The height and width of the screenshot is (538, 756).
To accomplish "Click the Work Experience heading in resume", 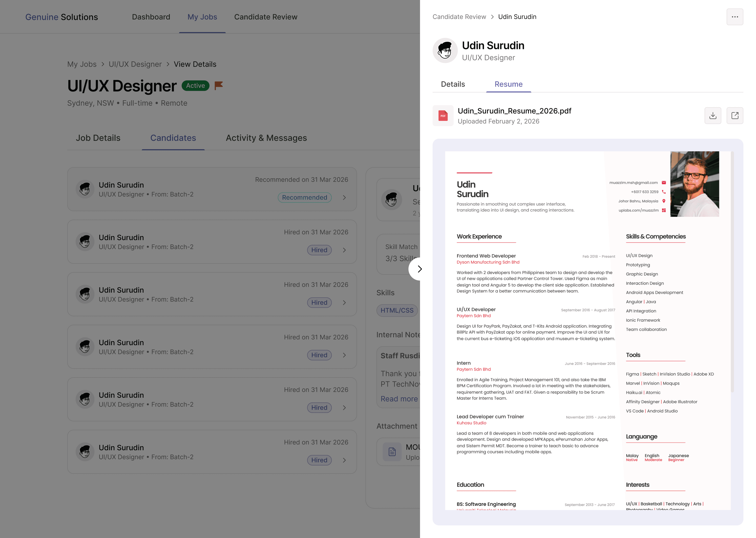I will [x=479, y=237].
